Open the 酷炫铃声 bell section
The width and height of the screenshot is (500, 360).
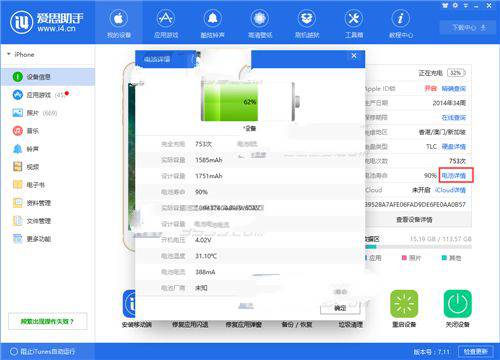213,23
